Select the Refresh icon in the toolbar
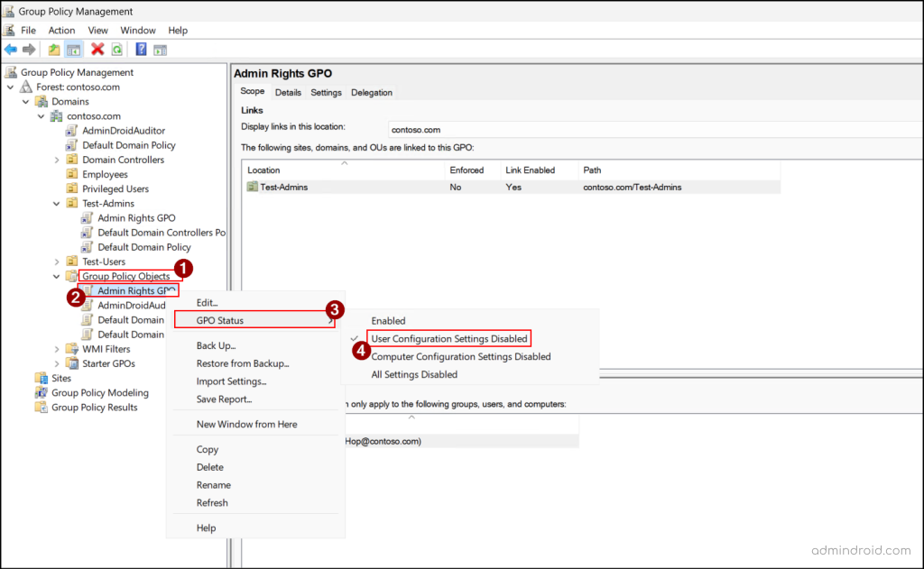924x569 pixels. pos(116,50)
